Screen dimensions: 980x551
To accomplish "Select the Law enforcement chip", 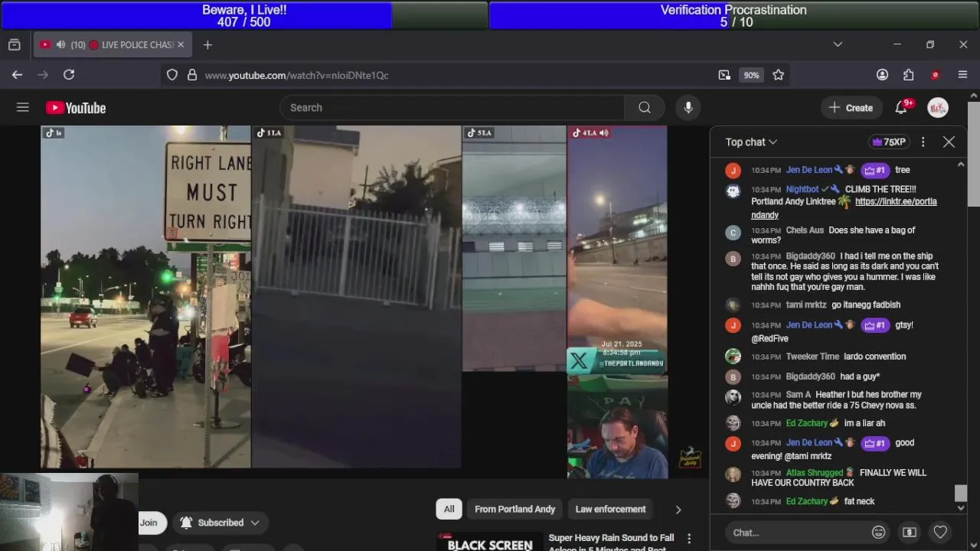I will pos(610,509).
